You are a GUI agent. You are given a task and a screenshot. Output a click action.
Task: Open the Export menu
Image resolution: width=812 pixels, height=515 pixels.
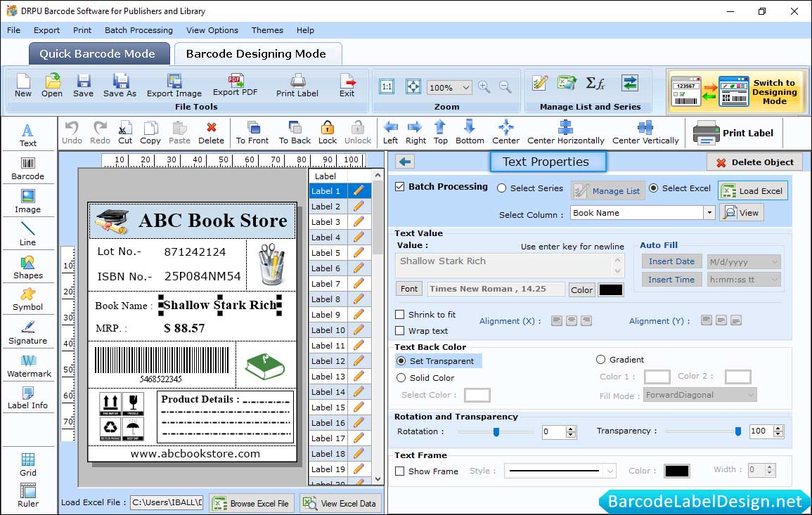pos(46,30)
